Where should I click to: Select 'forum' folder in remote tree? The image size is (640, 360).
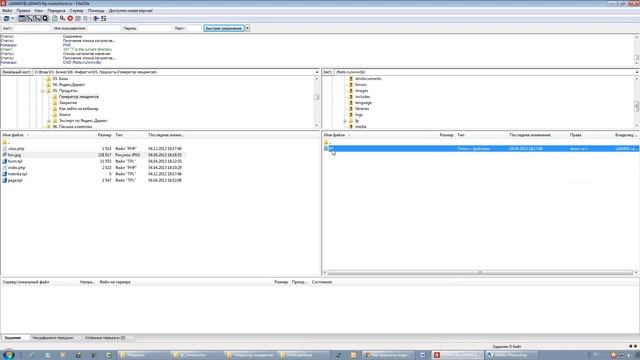(360, 85)
